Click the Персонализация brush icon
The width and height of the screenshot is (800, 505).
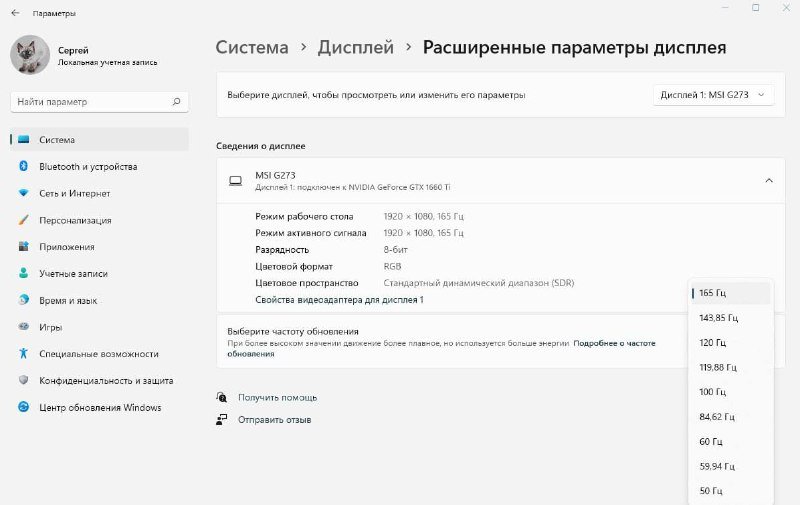pos(23,220)
